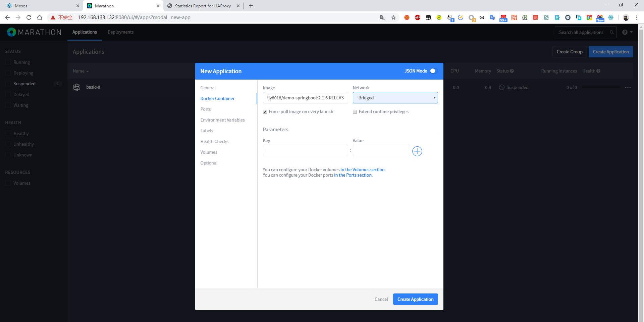Click the basic-0 application icon
Image resolution: width=644 pixels, height=322 pixels.
(x=77, y=87)
